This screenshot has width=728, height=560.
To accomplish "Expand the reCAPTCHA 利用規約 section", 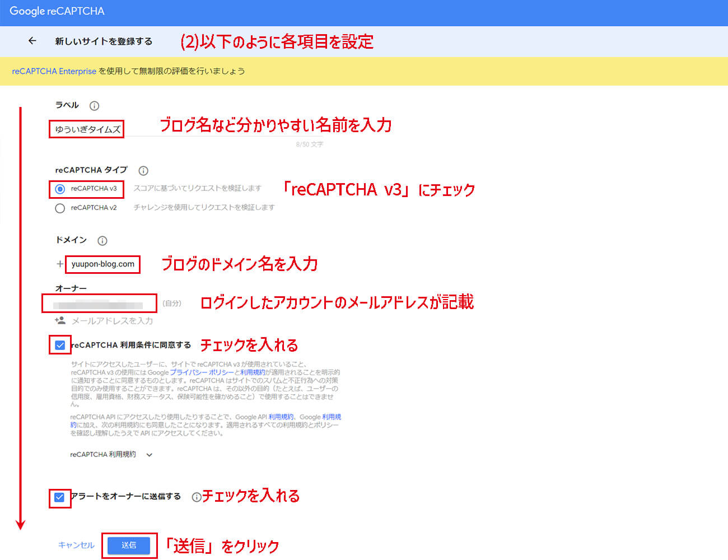I will point(111,455).
